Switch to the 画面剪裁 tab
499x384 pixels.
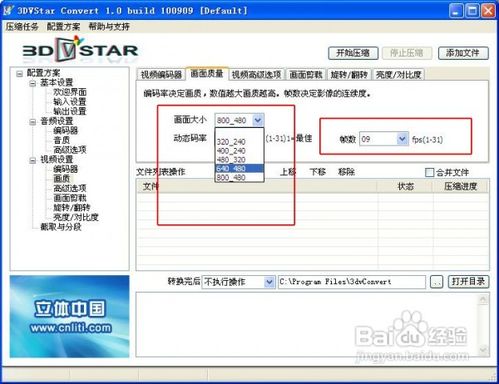pyautogui.click(x=306, y=75)
